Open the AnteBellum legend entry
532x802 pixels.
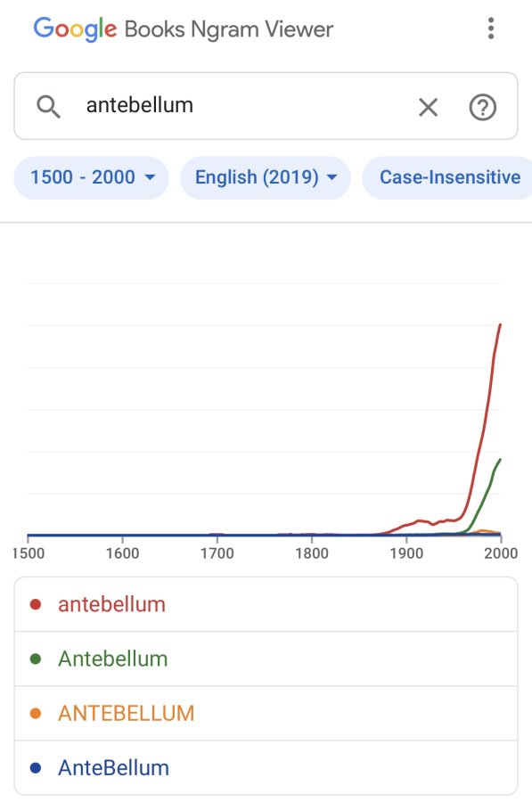tap(266, 768)
